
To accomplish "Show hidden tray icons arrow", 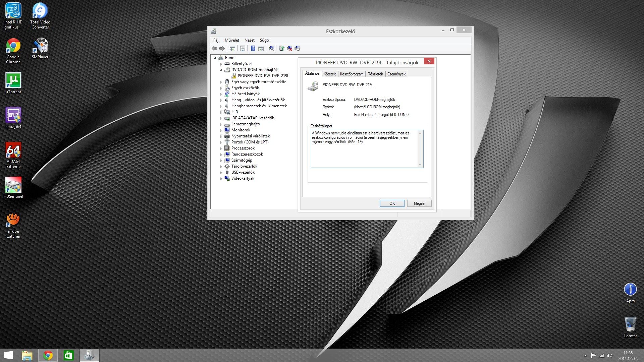I will click(x=586, y=356).
